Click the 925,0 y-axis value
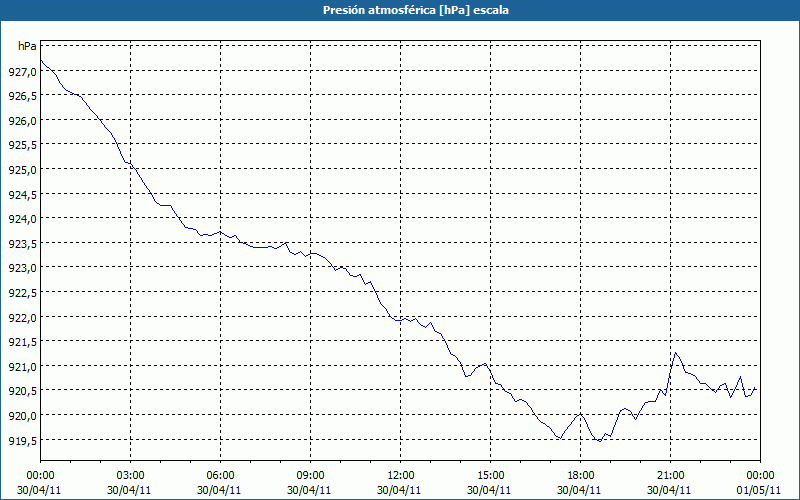800x500 pixels. click(x=23, y=170)
